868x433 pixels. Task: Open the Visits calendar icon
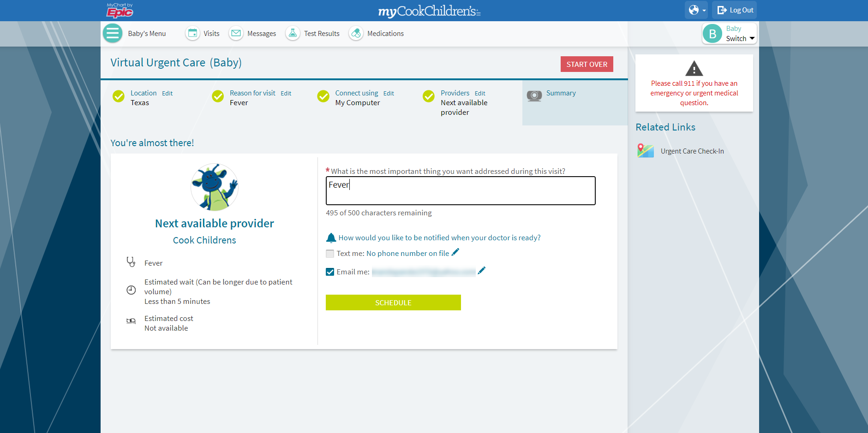pyautogui.click(x=192, y=33)
